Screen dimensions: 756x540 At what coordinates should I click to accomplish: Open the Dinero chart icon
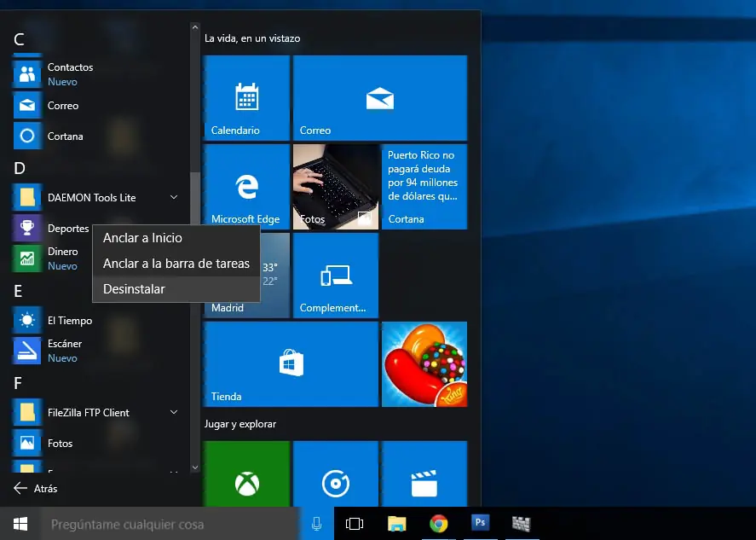point(27,258)
